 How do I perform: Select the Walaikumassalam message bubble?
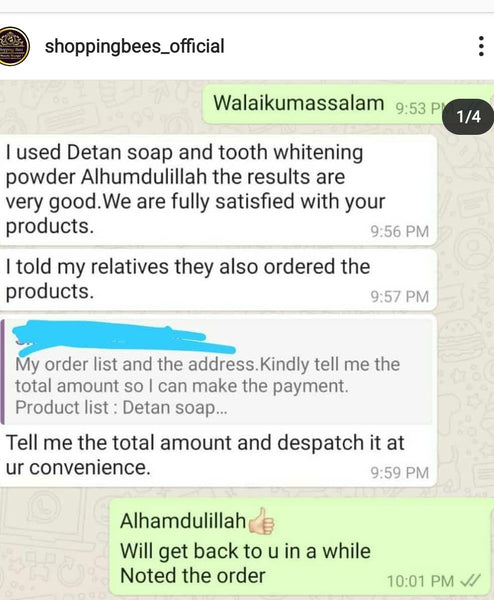347,104
